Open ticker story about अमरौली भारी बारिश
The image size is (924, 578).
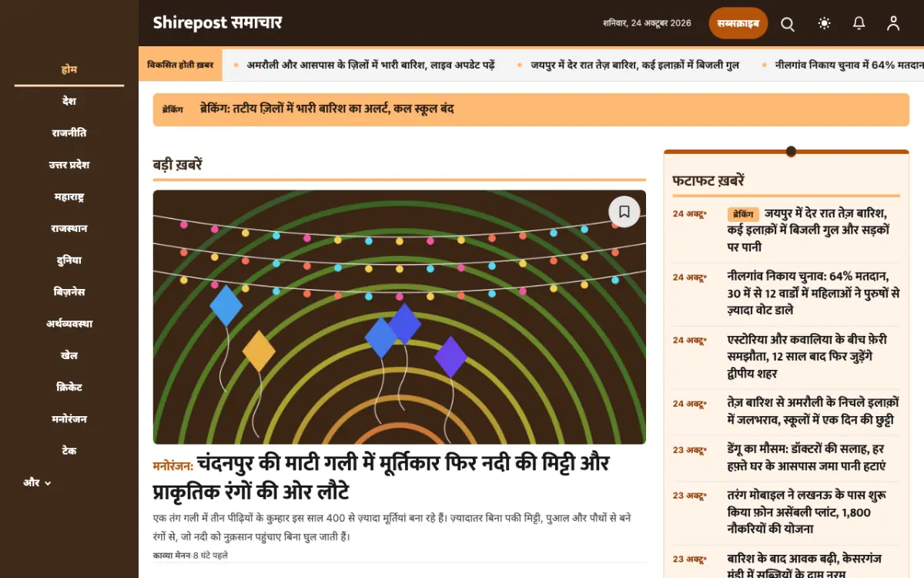coord(370,66)
